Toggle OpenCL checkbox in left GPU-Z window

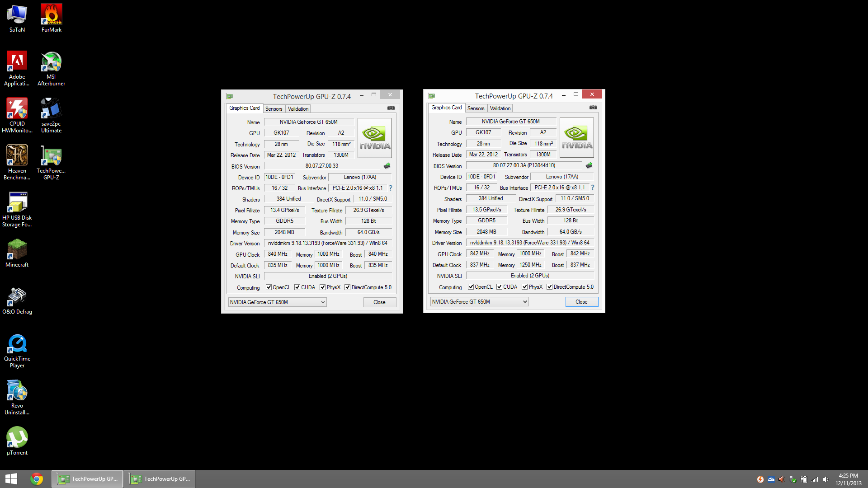pyautogui.click(x=269, y=287)
